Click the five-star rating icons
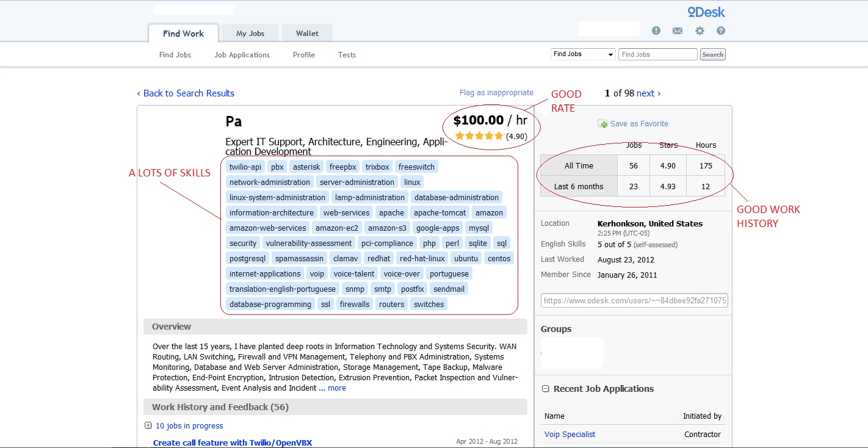This screenshot has height=448, width=868. (479, 136)
